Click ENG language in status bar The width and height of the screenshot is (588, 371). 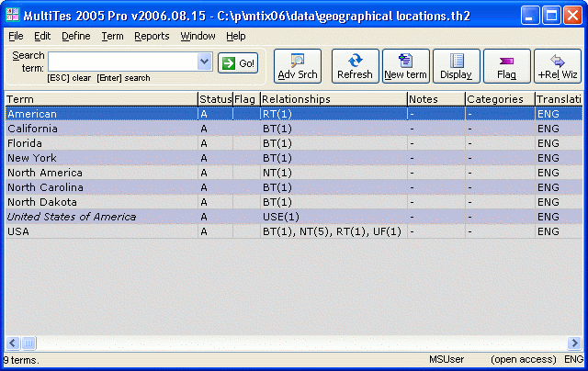573,359
